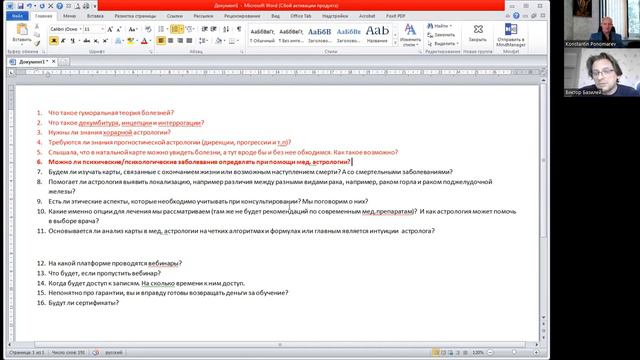The height and width of the screenshot is (360, 640).
Task: Open the File (Файл) tab
Action: pyautogui.click(x=18, y=16)
